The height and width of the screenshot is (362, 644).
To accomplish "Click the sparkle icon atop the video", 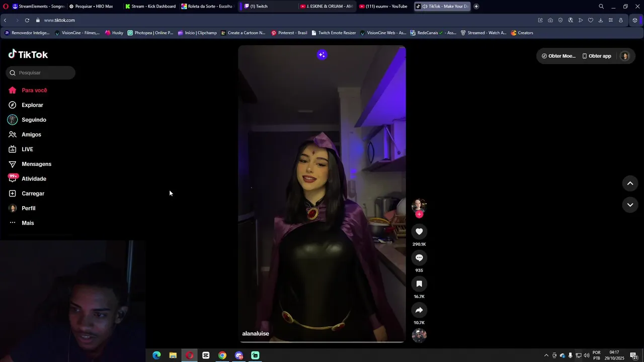I will tap(322, 55).
